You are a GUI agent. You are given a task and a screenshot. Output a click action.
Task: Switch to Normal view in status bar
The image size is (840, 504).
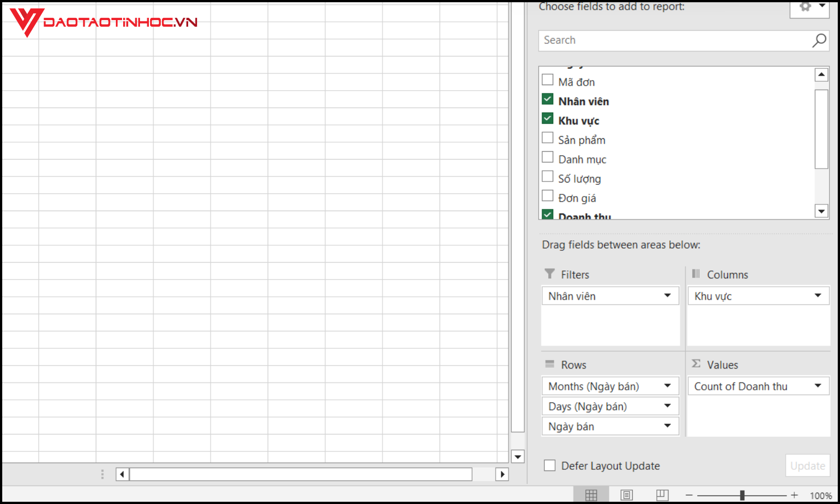(x=591, y=494)
